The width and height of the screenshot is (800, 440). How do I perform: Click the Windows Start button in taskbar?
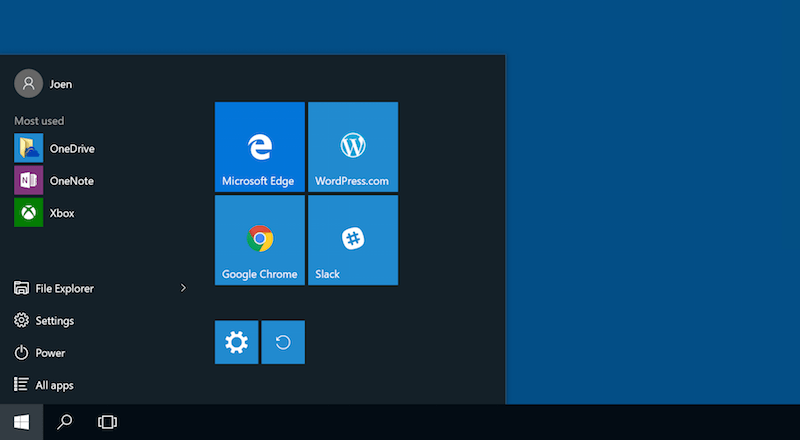(21, 422)
